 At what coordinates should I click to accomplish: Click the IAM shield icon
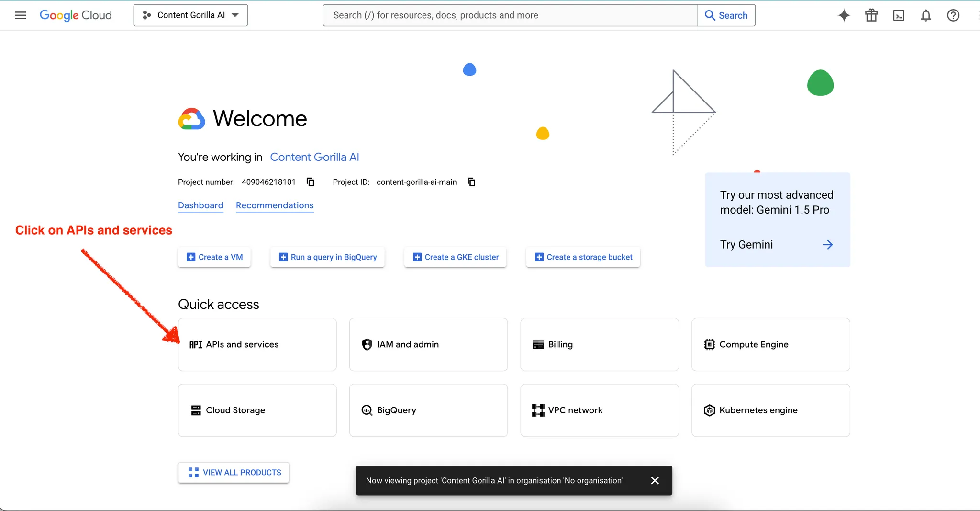[x=367, y=344]
